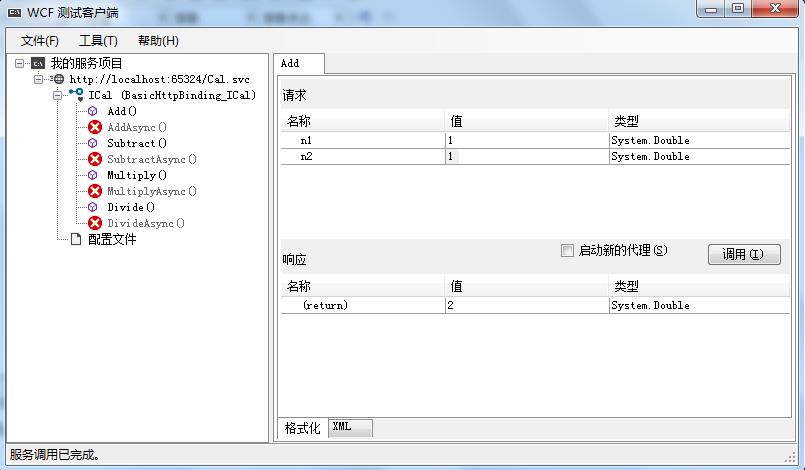Click the red error icon beside AddAsync()
The image size is (805, 470).
(x=95, y=127)
